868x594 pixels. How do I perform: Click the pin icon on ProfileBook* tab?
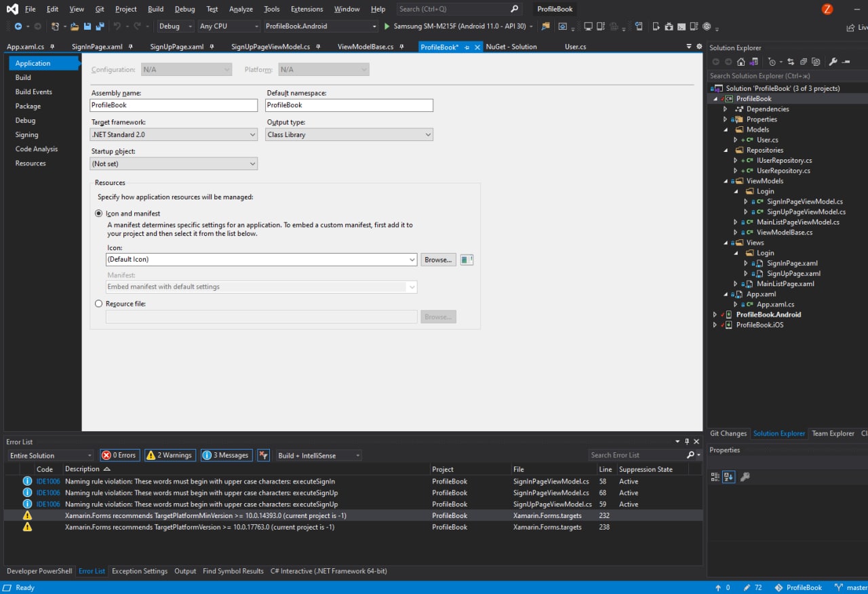tap(467, 47)
